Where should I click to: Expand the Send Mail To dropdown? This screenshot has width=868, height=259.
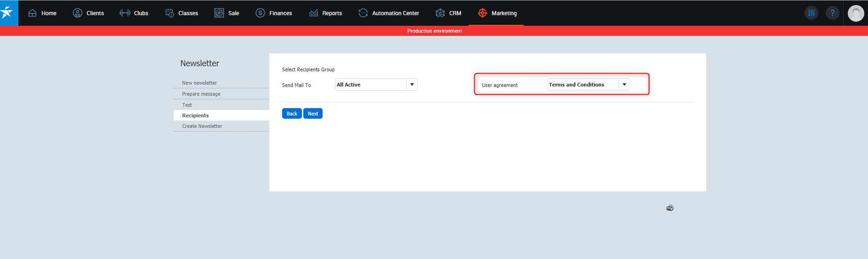coord(412,85)
